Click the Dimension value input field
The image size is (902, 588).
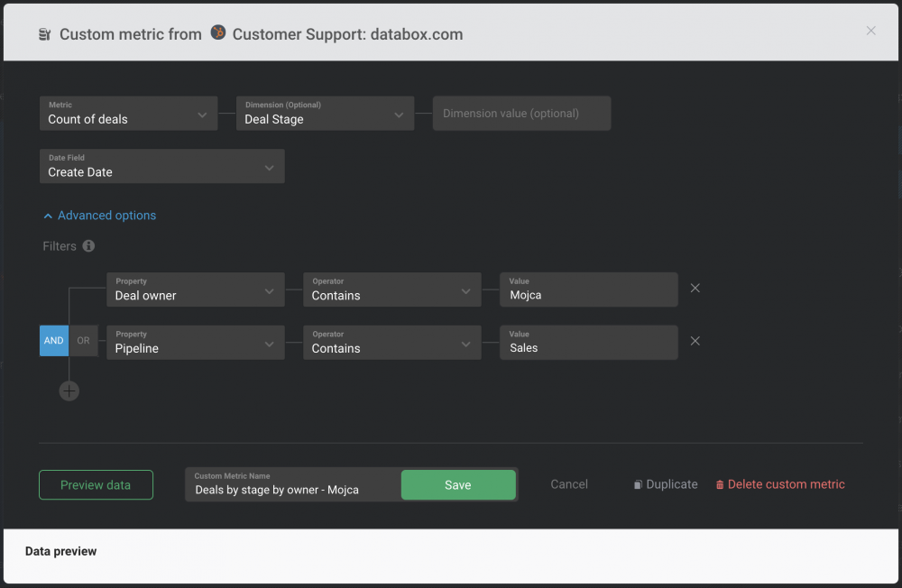click(x=521, y=114)
